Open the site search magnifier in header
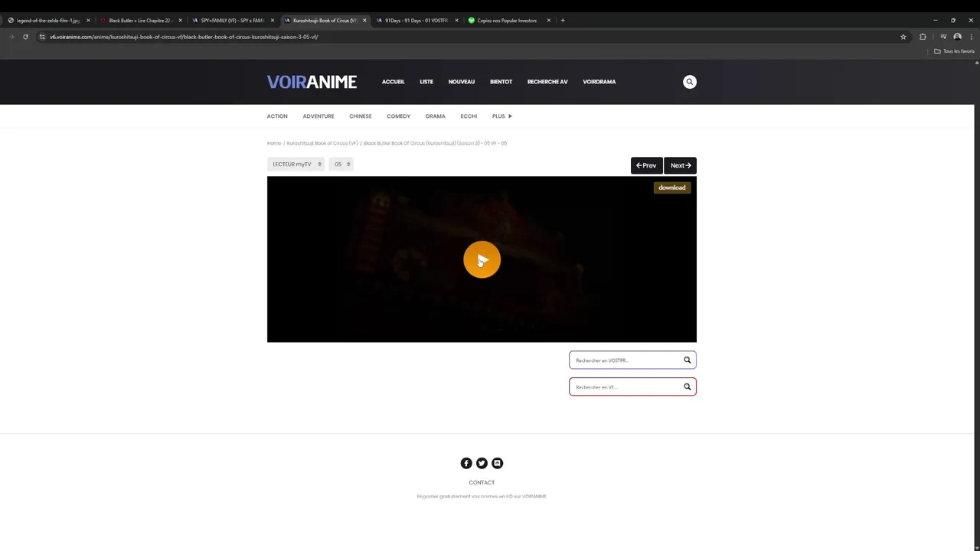This screenshot has height=551, width=980. click(690, 82)
